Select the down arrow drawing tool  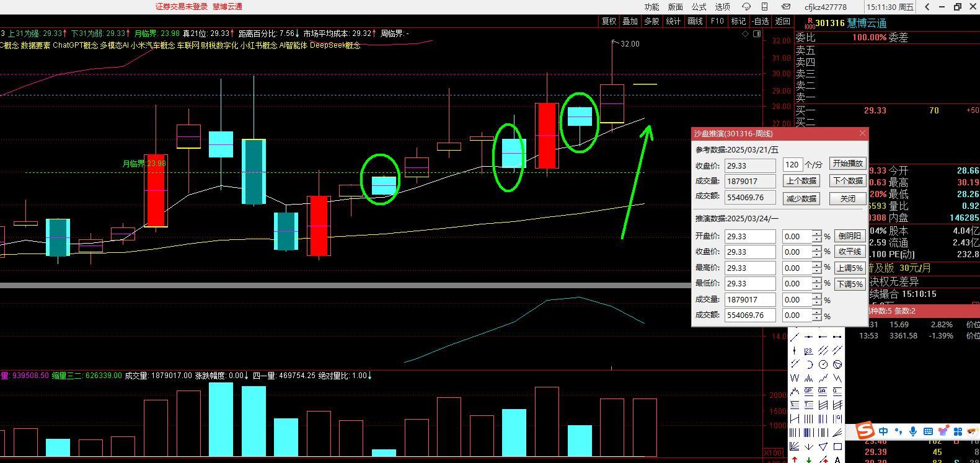point(808,446)
